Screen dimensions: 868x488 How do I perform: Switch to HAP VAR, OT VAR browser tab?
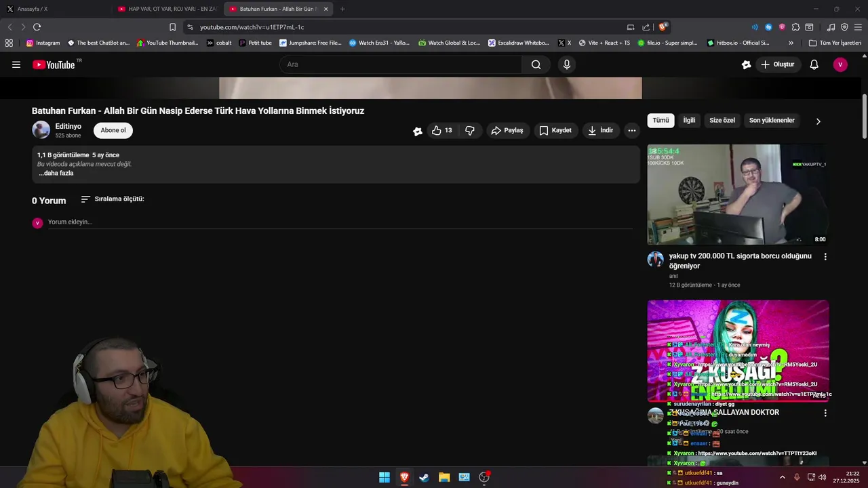coord(166,9)
